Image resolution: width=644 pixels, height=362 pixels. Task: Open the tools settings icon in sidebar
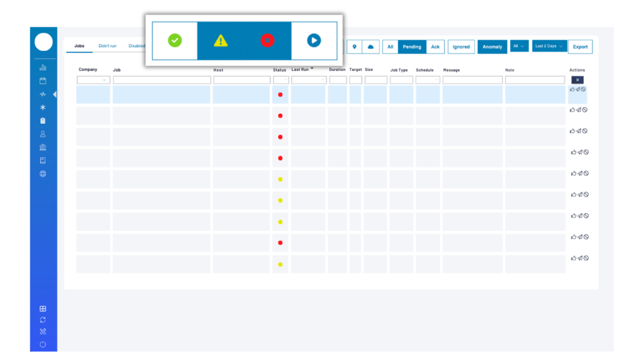tap(43, 332)
